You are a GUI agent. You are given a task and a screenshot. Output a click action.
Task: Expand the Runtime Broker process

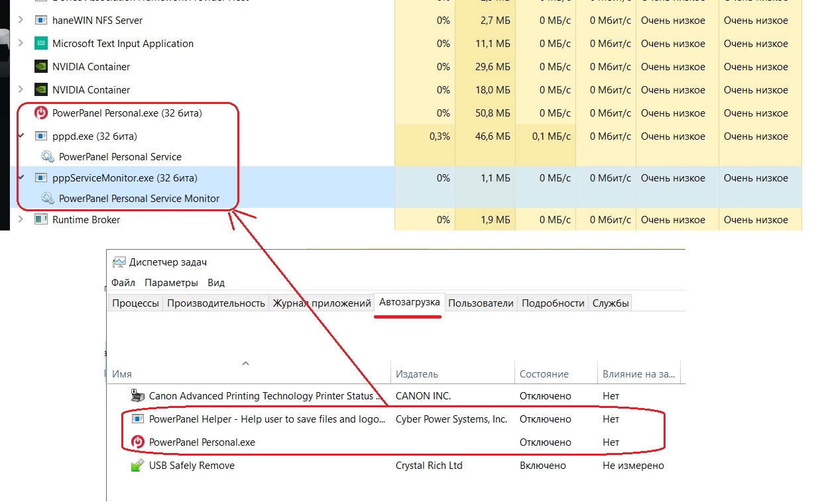click(21, 220)
